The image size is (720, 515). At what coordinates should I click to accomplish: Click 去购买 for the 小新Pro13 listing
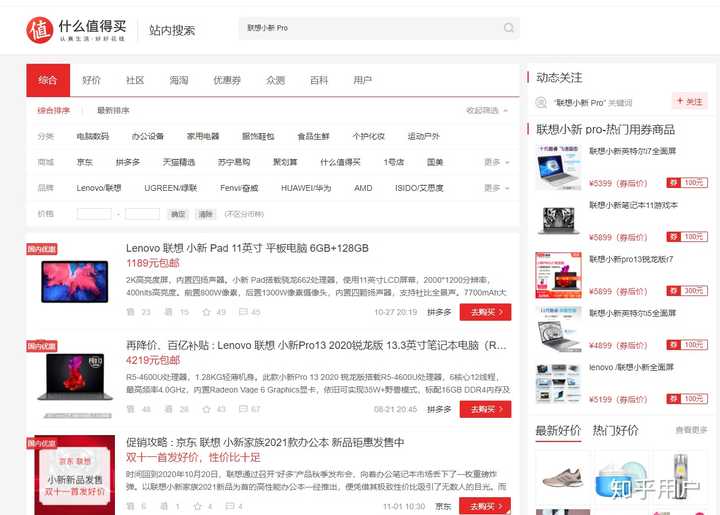(485, 409)
